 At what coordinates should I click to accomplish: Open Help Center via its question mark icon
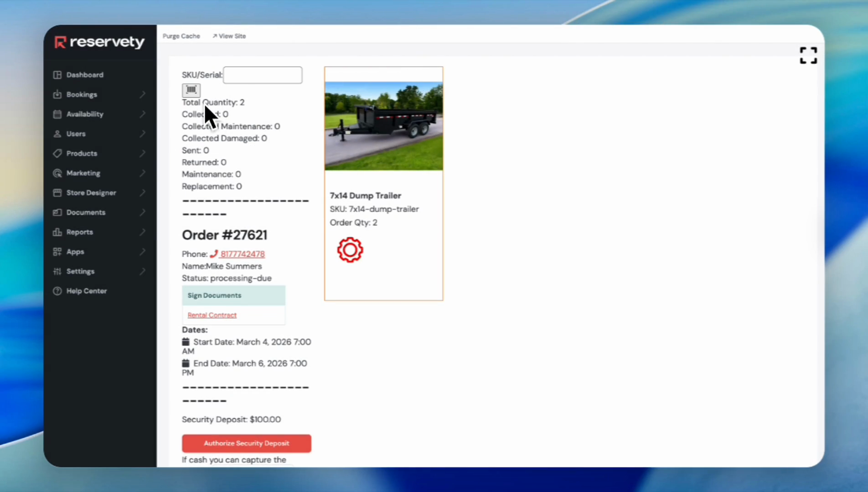coord(57,291)
